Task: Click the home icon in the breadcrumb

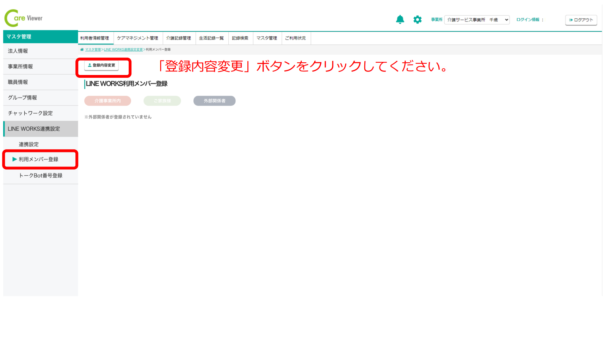Action: tap(82, 49)
